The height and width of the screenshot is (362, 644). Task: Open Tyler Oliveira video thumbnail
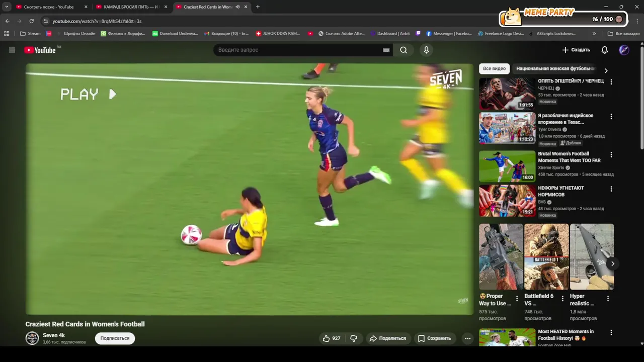pyautogui.click(x=507, y=128)
